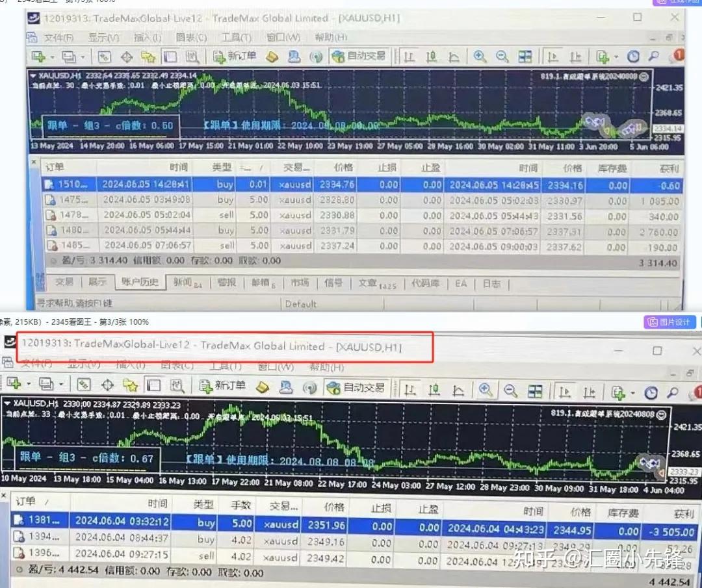The image size is (702, 588).
Task: Select candlestick chart icon in top window
Action: [431, 57]
